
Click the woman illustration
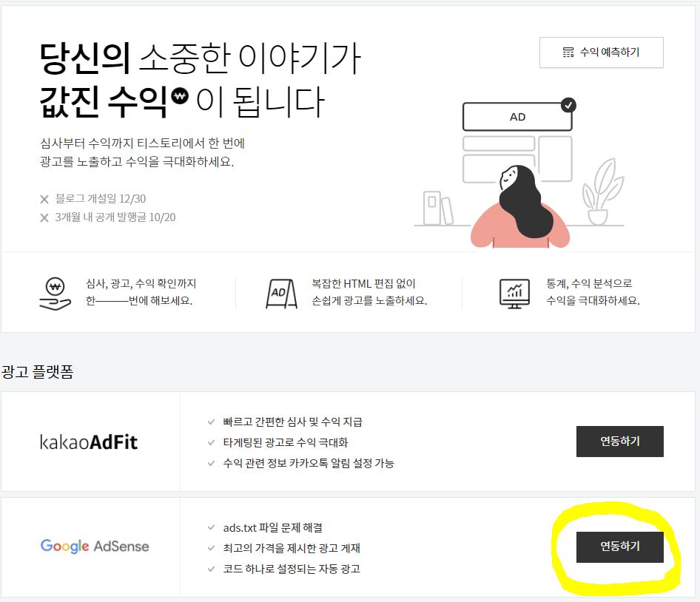(x=520, y=206)
